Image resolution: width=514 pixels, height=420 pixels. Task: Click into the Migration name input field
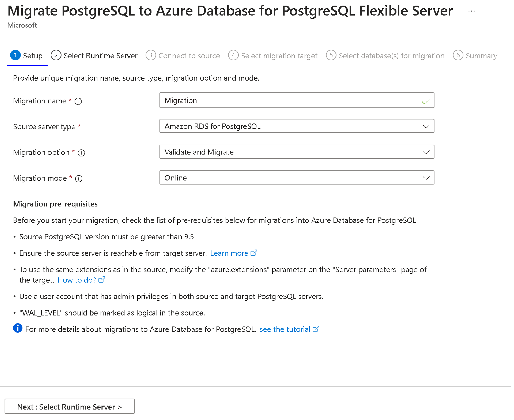[297, 100]
